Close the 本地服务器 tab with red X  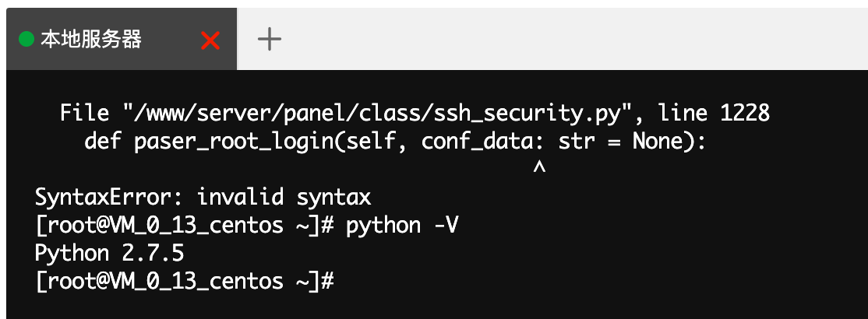pos(210,40)
